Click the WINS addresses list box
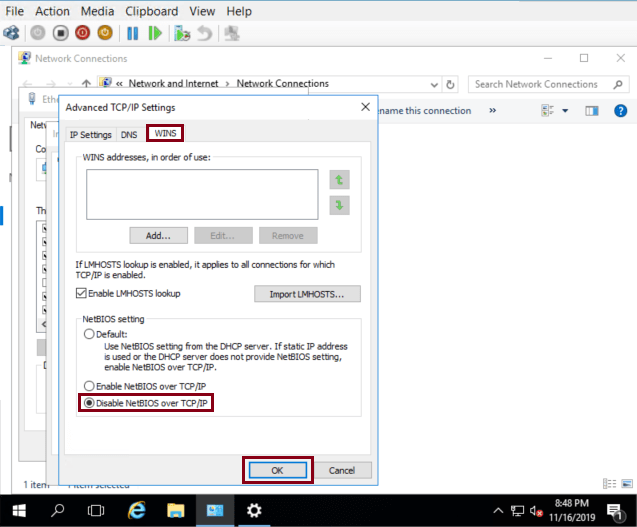Viewport: 637px width, 527px height. (x=202, y=195)
